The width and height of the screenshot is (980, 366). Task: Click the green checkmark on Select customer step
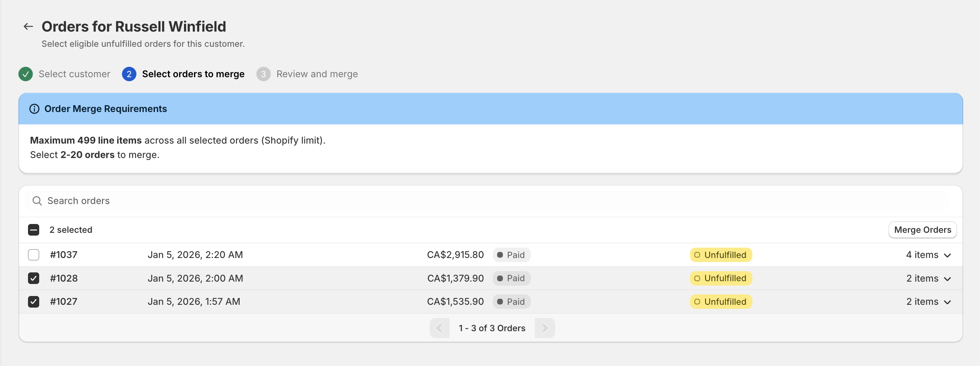[25, 74]
